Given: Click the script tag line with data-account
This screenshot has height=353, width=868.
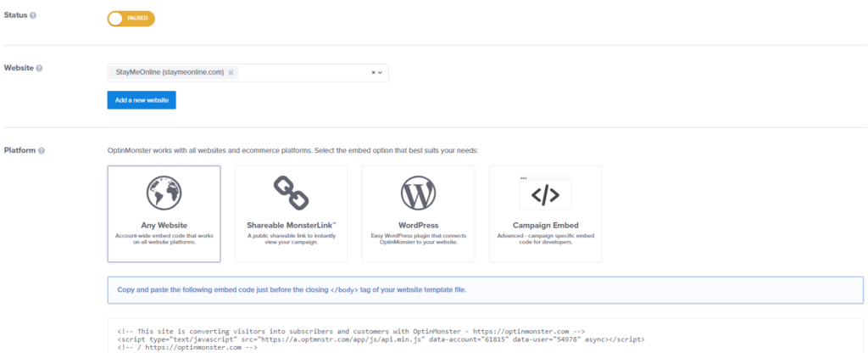Looking at the screenshot, I should click(x=381, y=338).
